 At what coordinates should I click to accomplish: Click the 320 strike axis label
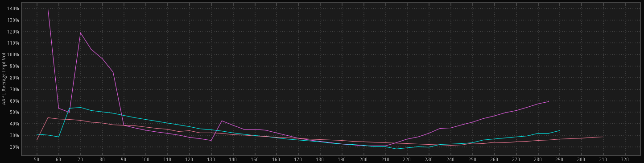pos(625,159)
